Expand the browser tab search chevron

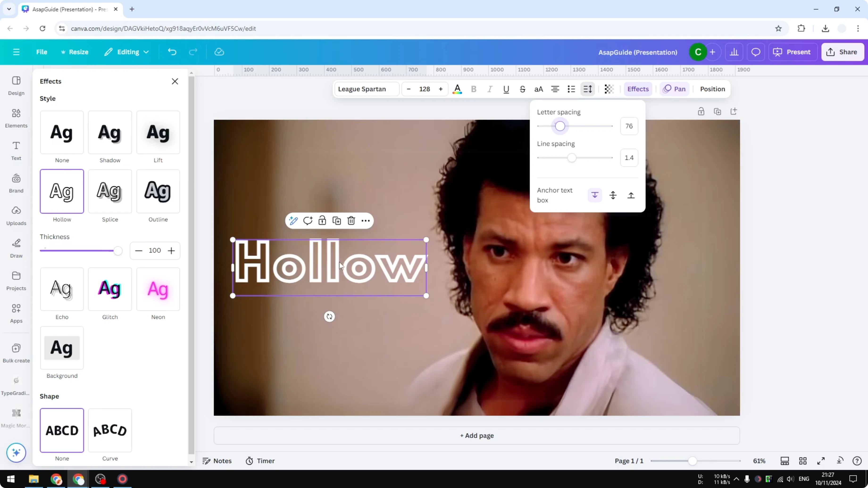[9, 9]
